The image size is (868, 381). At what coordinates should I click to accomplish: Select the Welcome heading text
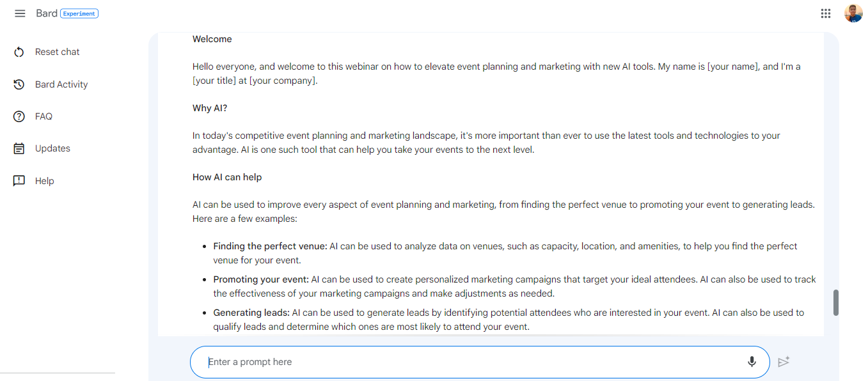point(211,39)
